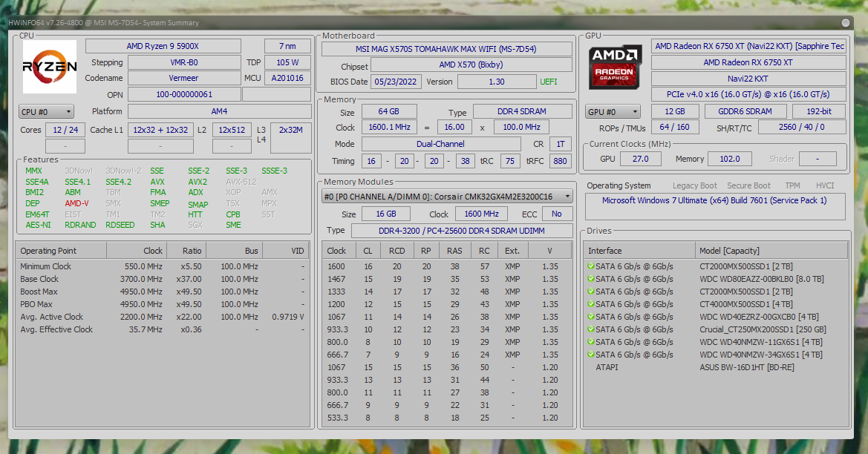Click the RAS column header in memory table
868x454 pixels.
pos(454,251)
